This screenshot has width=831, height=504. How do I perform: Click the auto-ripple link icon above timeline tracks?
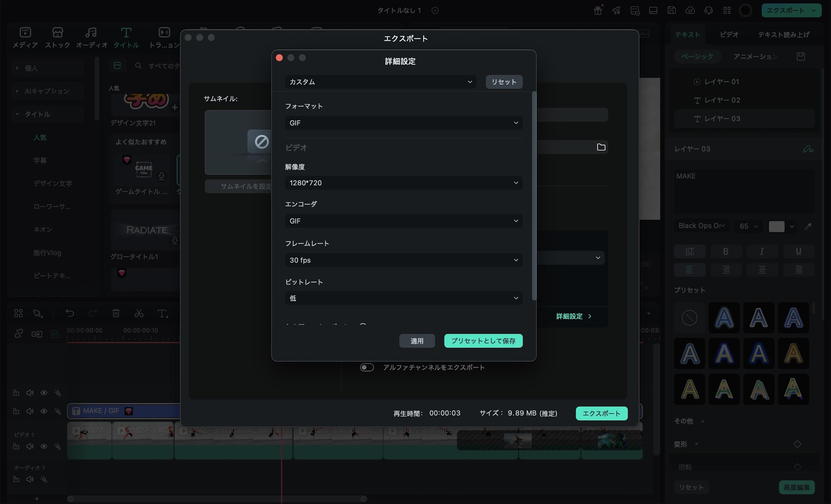coord(37,334)
